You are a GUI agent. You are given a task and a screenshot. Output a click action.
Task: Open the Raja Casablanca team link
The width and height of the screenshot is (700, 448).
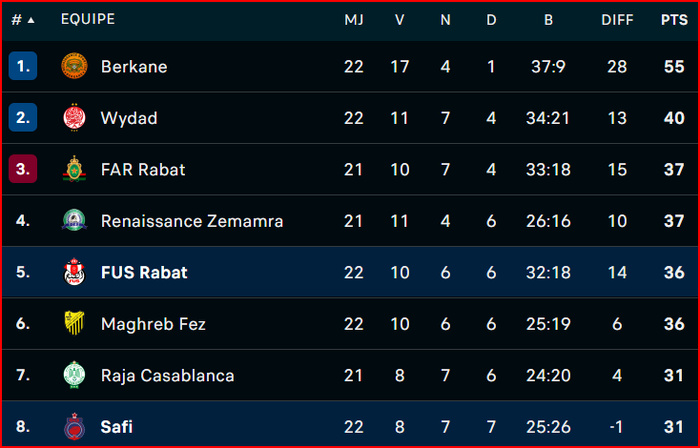pyautogui.click(x=167, y=376)
